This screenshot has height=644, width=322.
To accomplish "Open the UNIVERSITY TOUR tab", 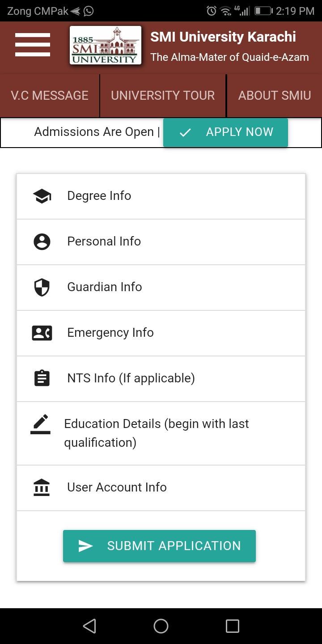I will (163, 95).
